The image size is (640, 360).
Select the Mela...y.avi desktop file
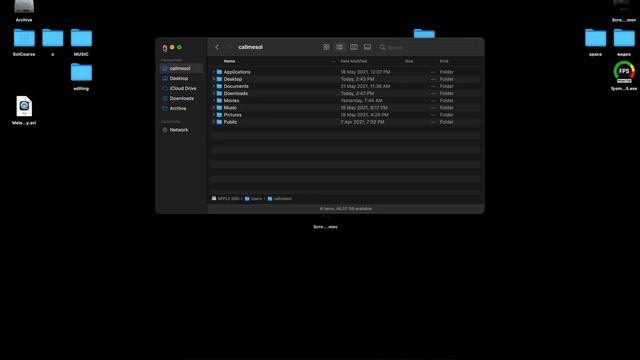tap(24, 111)
